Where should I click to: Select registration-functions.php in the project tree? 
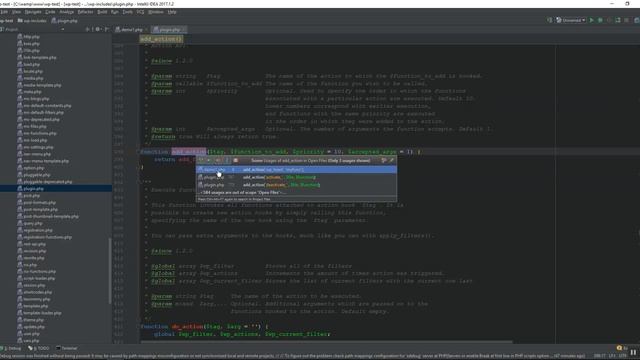(x=44, y=237)
